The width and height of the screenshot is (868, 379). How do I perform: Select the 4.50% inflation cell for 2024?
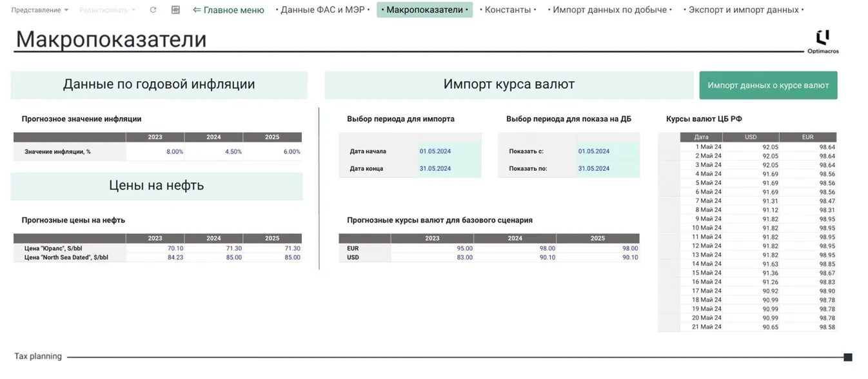pos(214,151)
